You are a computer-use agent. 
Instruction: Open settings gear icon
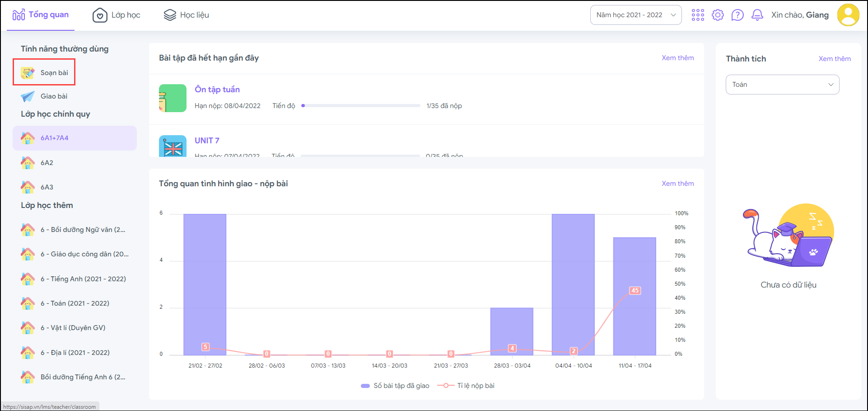(718, 15)
